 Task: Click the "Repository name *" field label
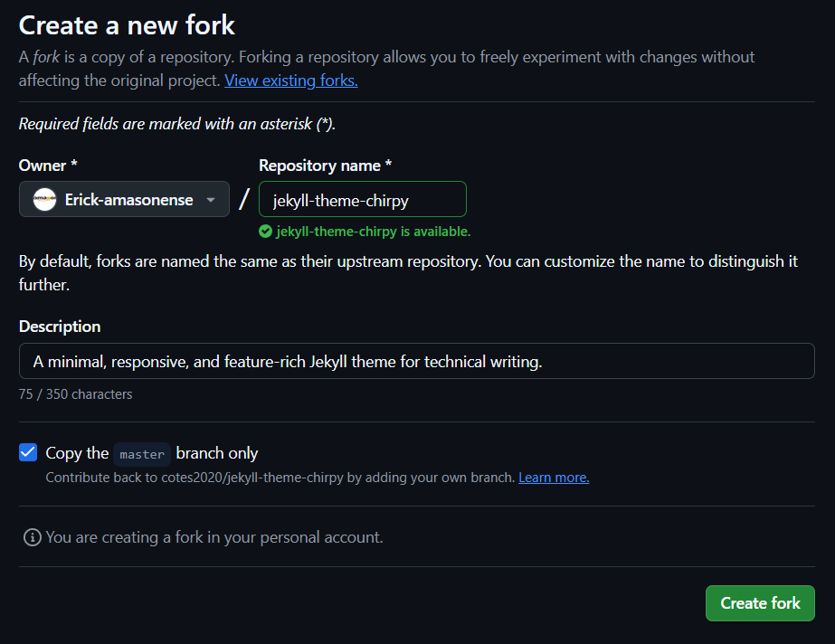click(x=325, y=166)
